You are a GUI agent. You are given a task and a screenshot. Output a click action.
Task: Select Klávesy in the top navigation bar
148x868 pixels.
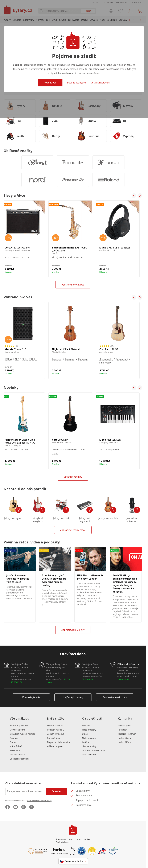pos(40,20)
